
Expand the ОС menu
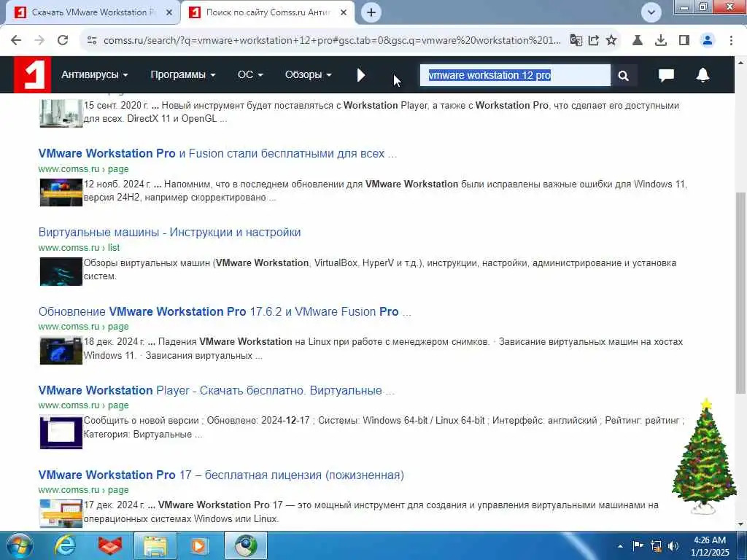tap(250, 75)
